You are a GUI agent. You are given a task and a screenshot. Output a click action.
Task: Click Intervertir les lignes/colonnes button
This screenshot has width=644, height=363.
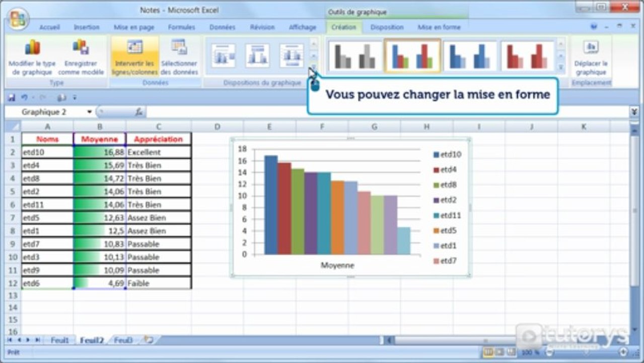point(134,57)
